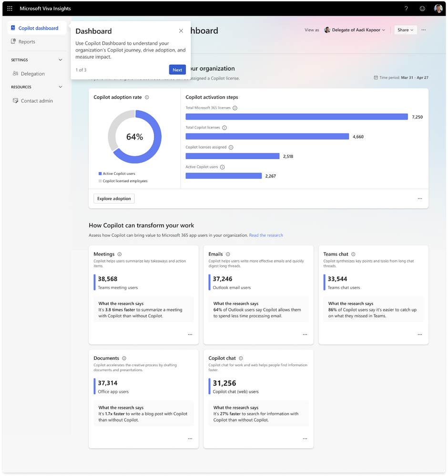Collapse the Settings section chevron
The image size is (448, 476).
pyautogui.click(x=61, y=60)
